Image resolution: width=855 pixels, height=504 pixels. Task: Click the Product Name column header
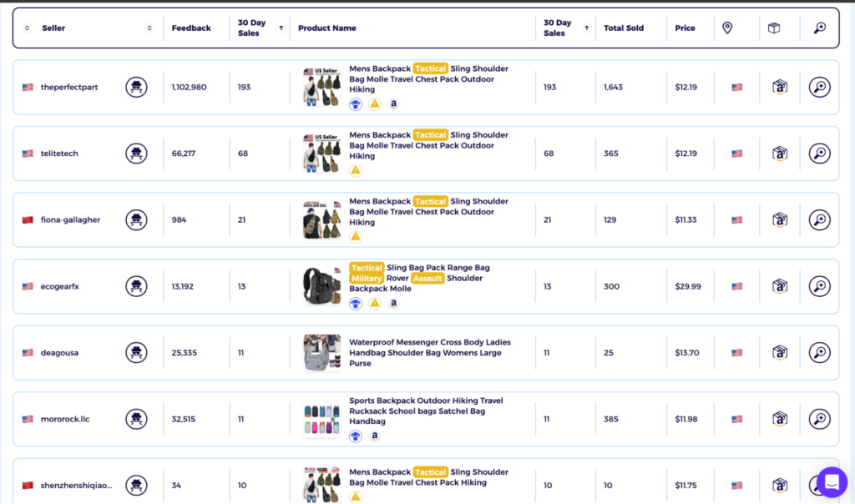pos(327,28)
